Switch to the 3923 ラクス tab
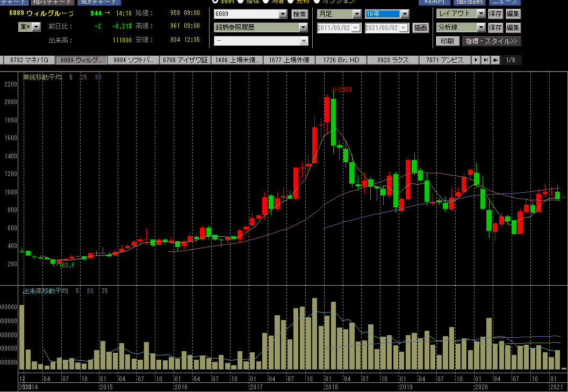The width and height of the screenshot is (568, 392). (394, 60)
